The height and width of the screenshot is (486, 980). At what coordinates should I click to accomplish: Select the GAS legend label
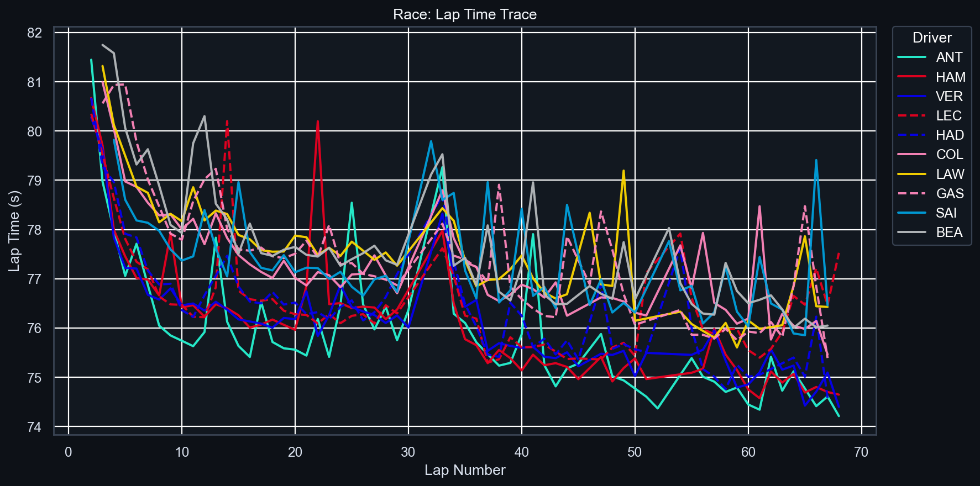[950, 193]
